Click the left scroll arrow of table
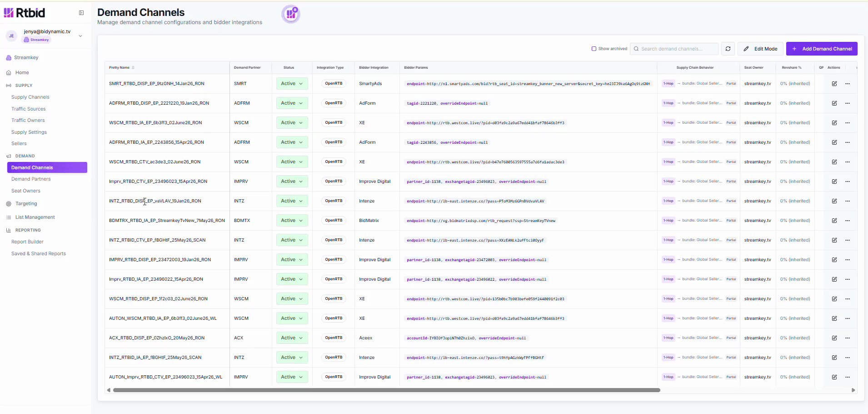The width and height of the screenshot is (868, 414). [x=109, y=390]
